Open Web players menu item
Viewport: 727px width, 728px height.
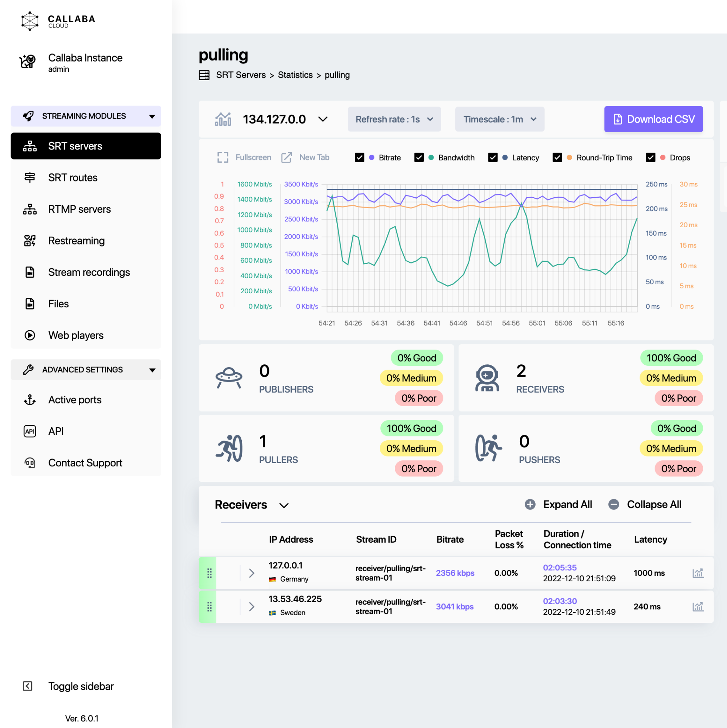(x=86, y=336)
